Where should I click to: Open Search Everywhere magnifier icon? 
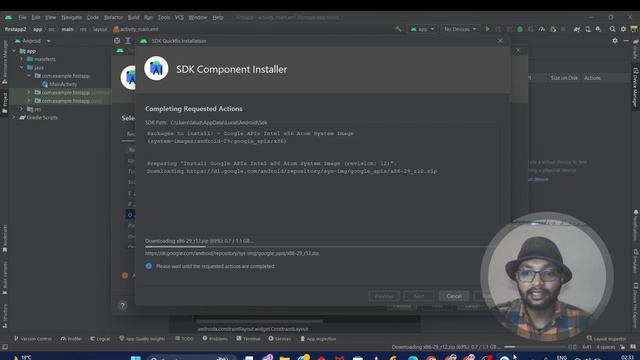click(612, 29)
